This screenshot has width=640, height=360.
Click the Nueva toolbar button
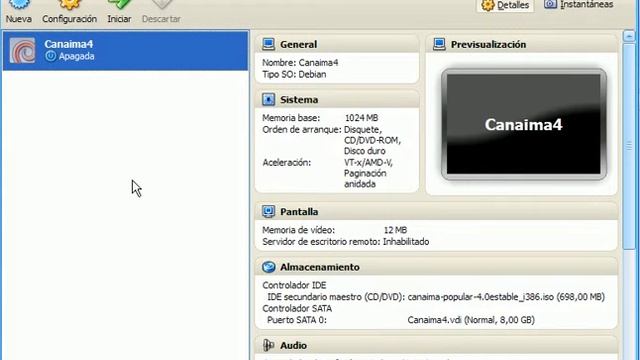(19, 12)
